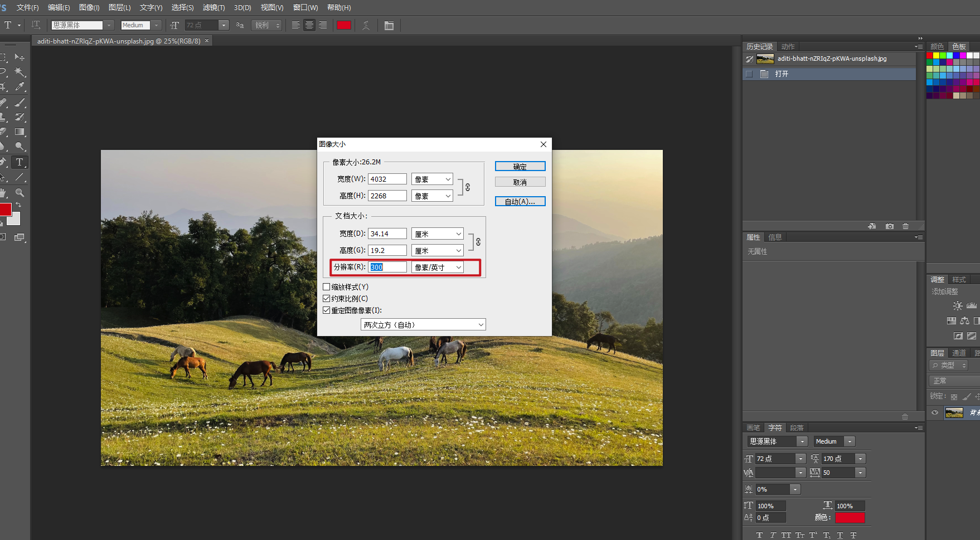Toggle the Resample Image (重定图像像素) checkbox
The height and width of the screenshot is (540, 980).
pos(327,310)
